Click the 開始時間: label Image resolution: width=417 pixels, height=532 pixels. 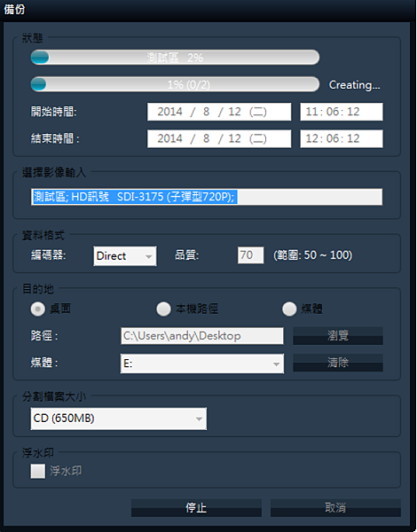pos(53,112)
